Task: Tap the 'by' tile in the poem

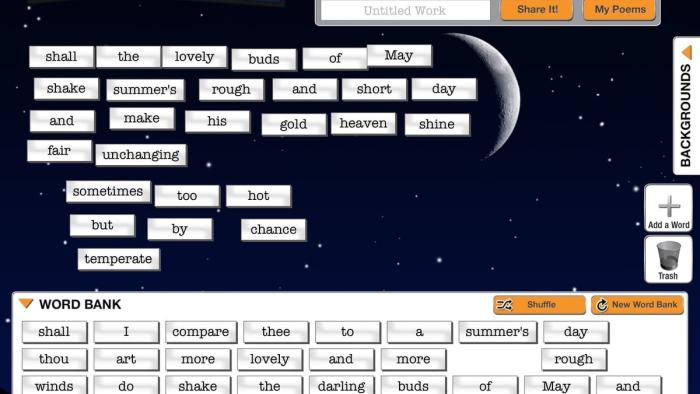Action: click(180, 229)
